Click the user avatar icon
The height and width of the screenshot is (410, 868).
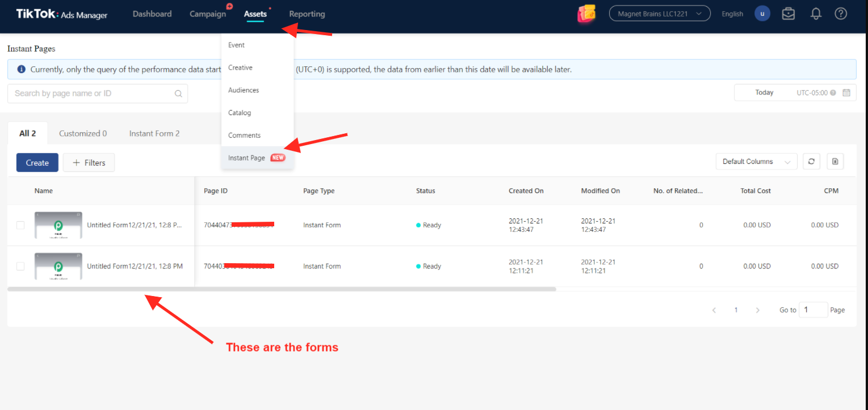coord(762,14)
